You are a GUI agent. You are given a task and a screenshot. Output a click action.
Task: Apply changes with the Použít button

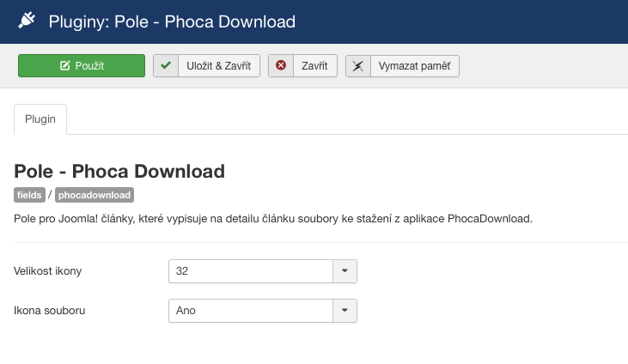click(82, 66)
